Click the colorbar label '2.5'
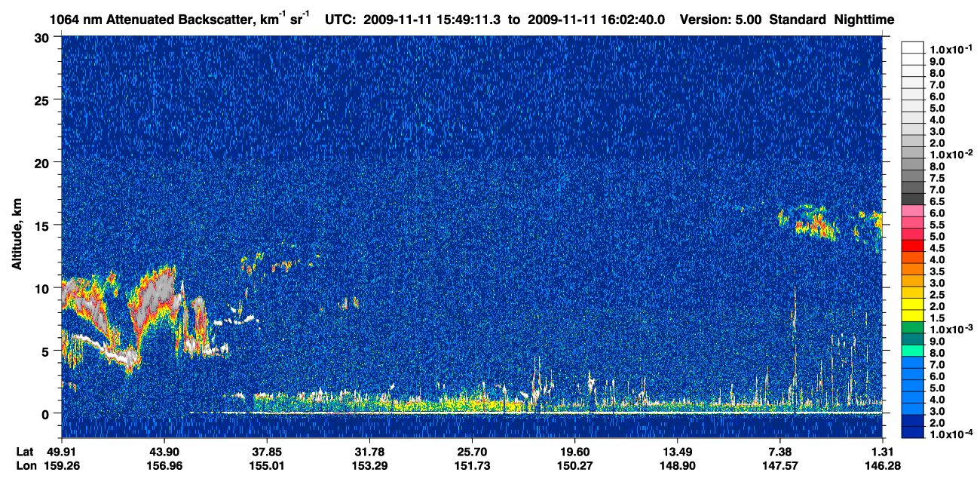Screen dimensions: 980x503 coord(939,295)
